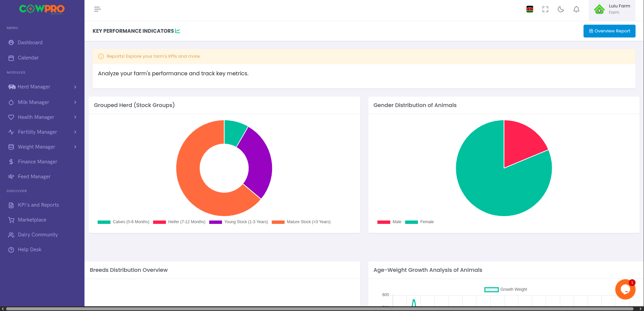Image resolution: width=644 pixels, height=311 pixels.
Task: Open the Dashboard from the sidebar
Action: [30, 43]
